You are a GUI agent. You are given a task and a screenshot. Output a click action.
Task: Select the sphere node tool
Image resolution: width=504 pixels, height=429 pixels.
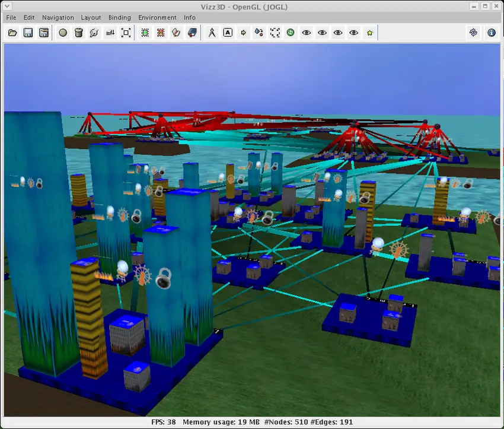click(x=63, y=33)
